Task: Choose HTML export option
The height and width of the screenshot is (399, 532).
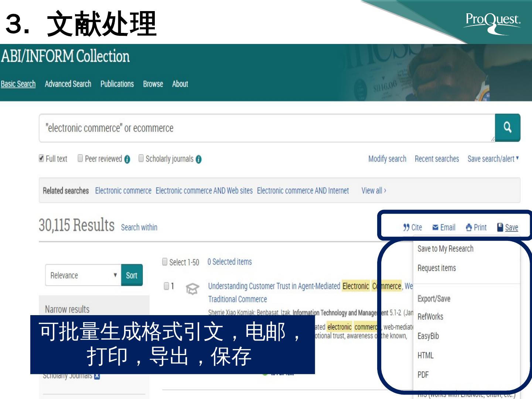Action: [x=426, y=355]
